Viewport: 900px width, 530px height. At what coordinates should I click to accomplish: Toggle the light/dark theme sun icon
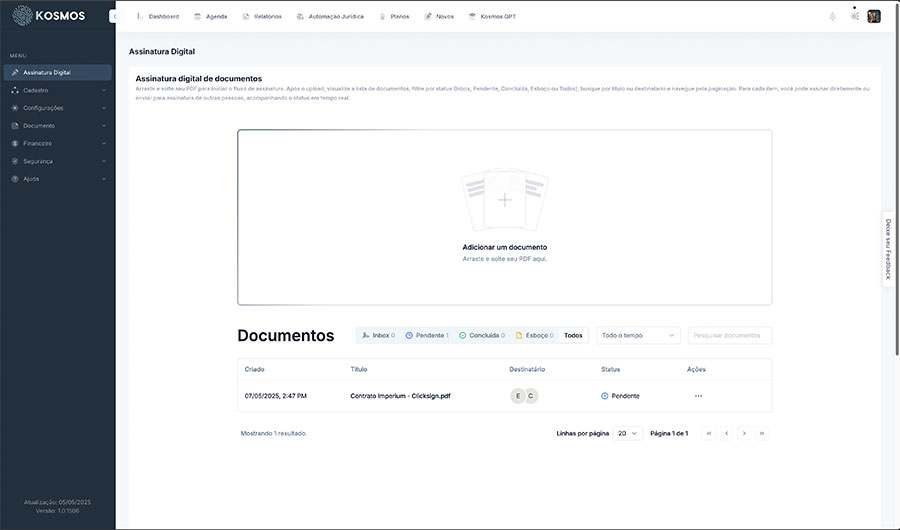pos(854,17)
